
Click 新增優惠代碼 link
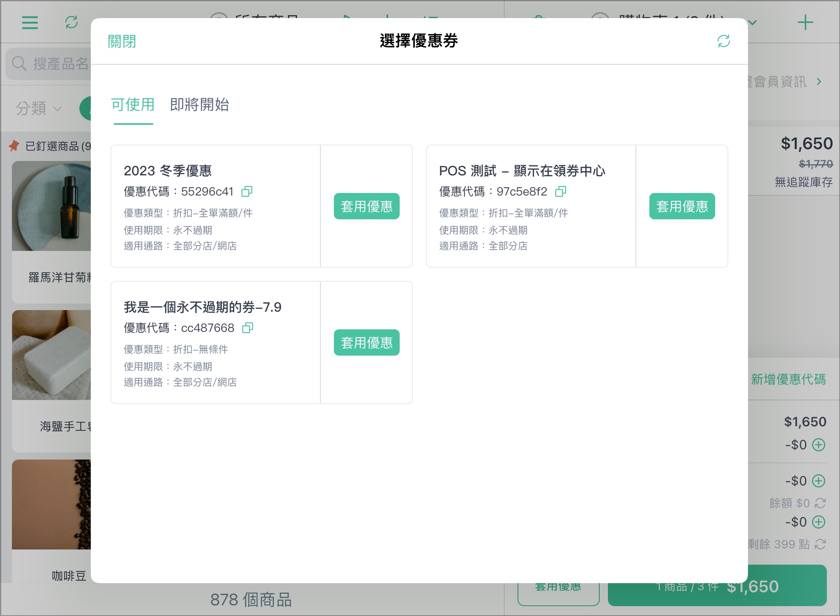788,379
